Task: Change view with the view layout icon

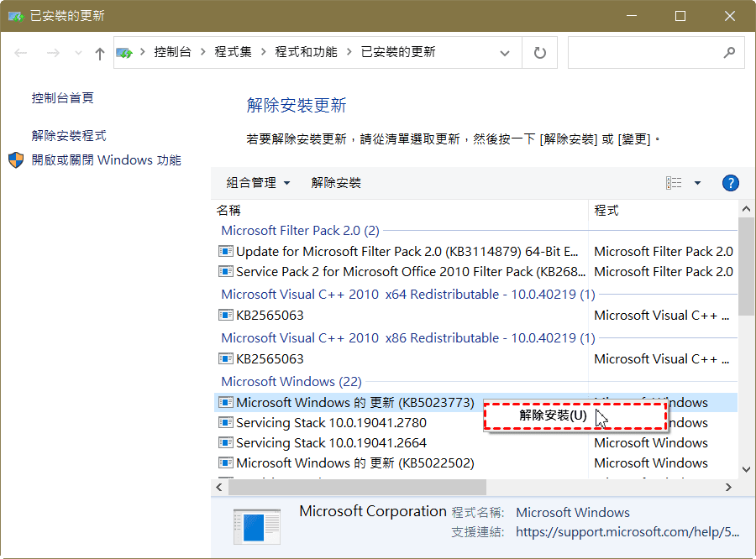Action: click(x=674, y=183)
